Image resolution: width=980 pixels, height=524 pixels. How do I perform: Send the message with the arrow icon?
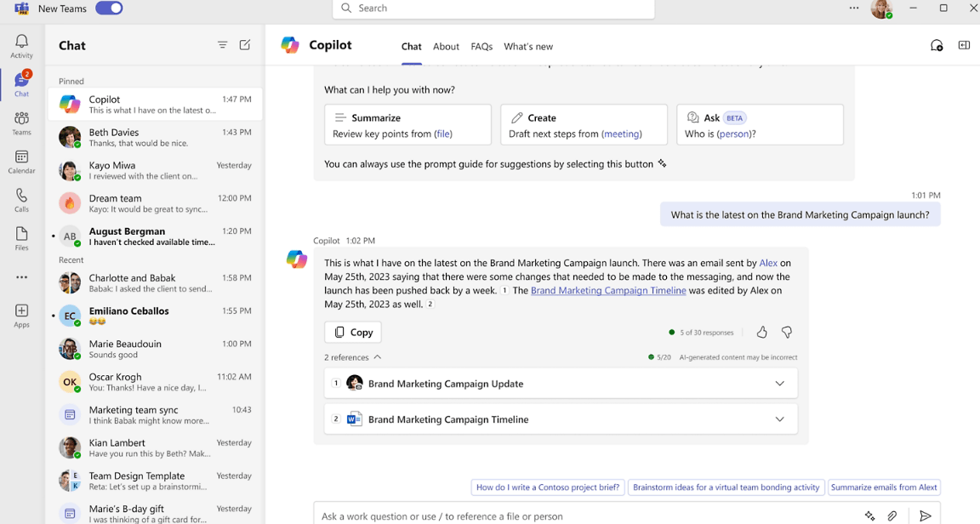926,515
